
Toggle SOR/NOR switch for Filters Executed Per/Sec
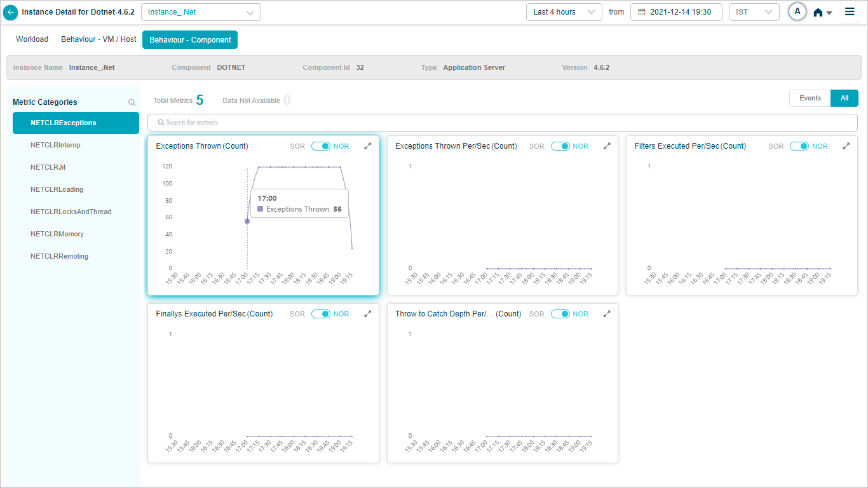(799, 146)
